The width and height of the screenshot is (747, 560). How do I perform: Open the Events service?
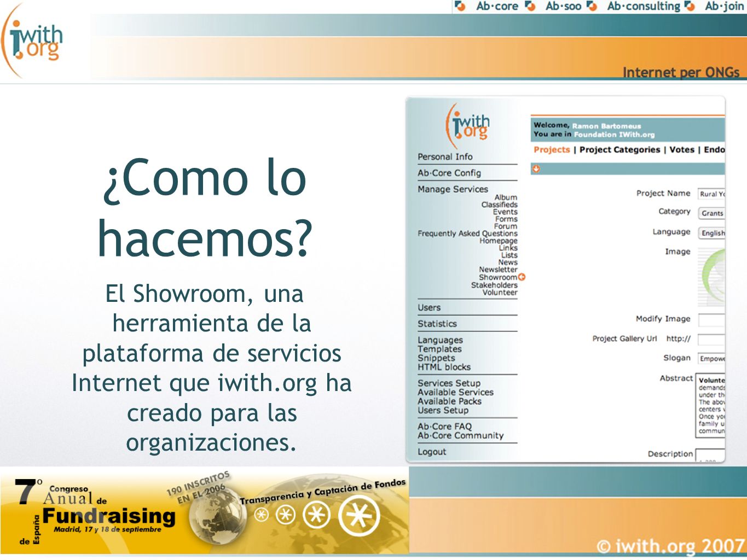pyautogui.click(x=505, y=212)
